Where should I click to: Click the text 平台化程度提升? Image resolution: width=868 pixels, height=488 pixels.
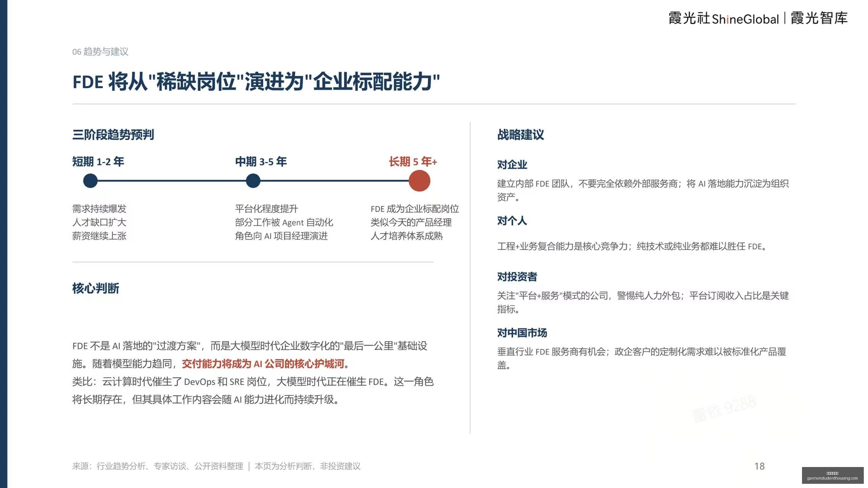pos(266,209)
